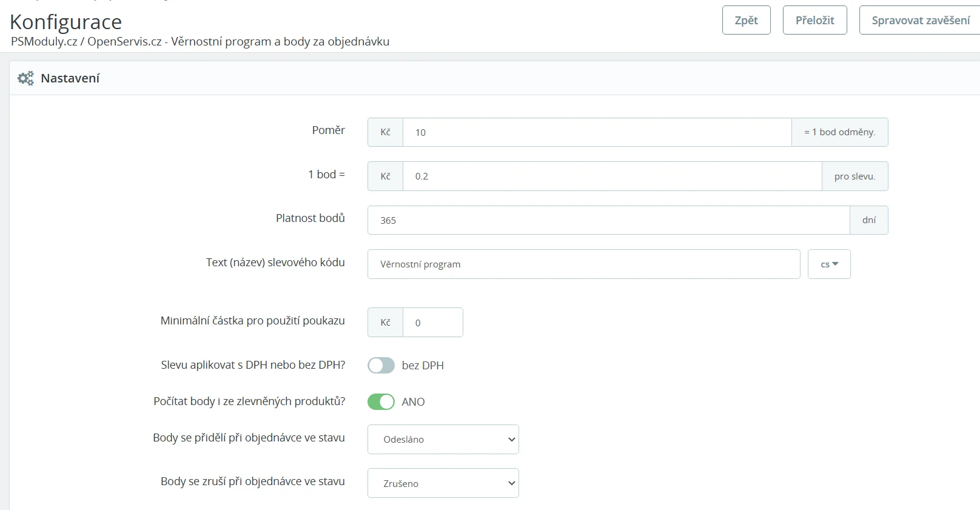Expand the Odesláno order state dropdown
This screenshot has width=980, height=510.
point(443,440)
